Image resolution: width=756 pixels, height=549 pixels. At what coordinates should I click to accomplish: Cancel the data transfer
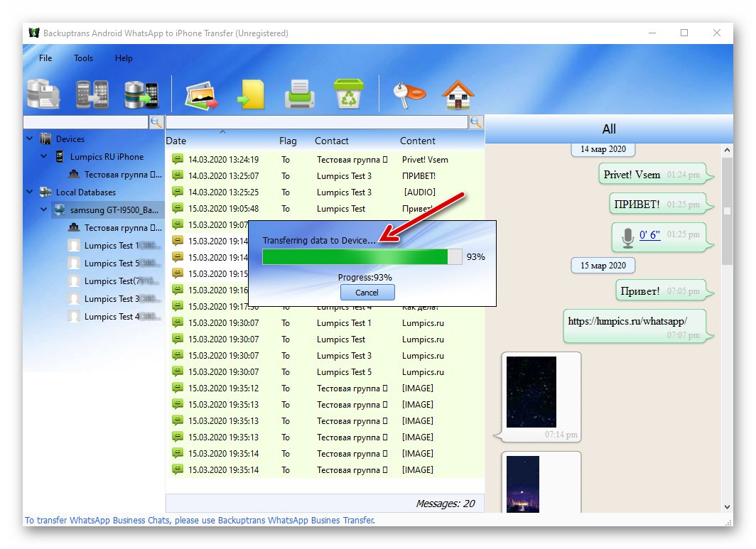click(367, 293)
